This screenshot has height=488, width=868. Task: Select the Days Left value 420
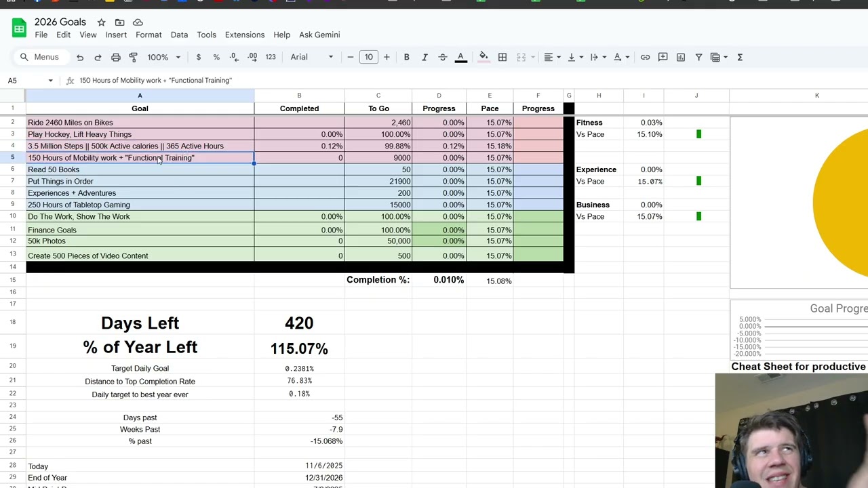click(299, 323)
